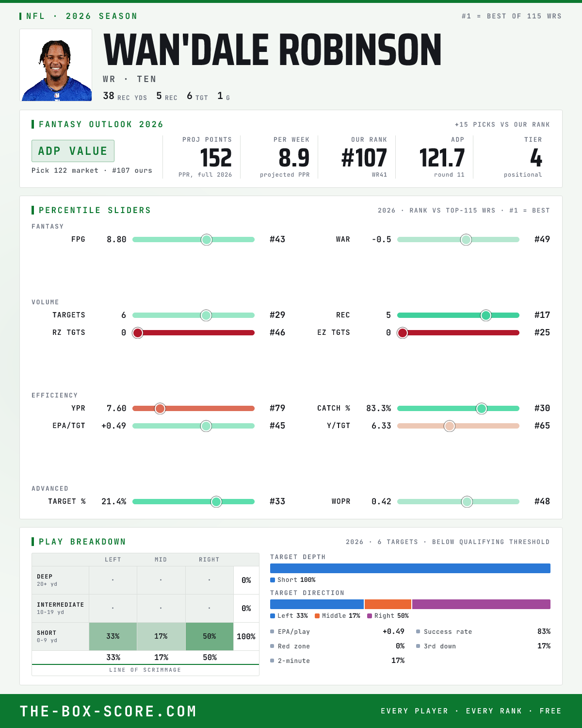Click the YPR slider knob
Screen dimensions: 582x728
pyautogui.click(x=160, y=408)
